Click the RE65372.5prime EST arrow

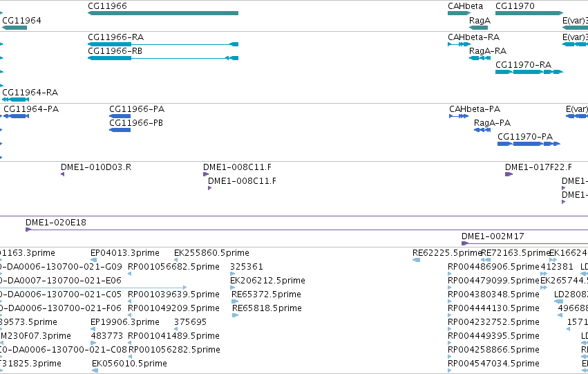click(x=235, y=301)
